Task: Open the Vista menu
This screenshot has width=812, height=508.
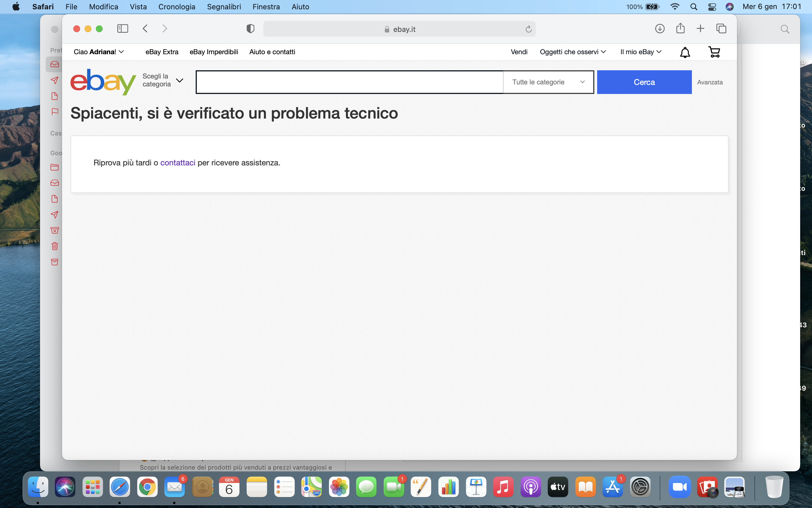Action: point(138,7)
